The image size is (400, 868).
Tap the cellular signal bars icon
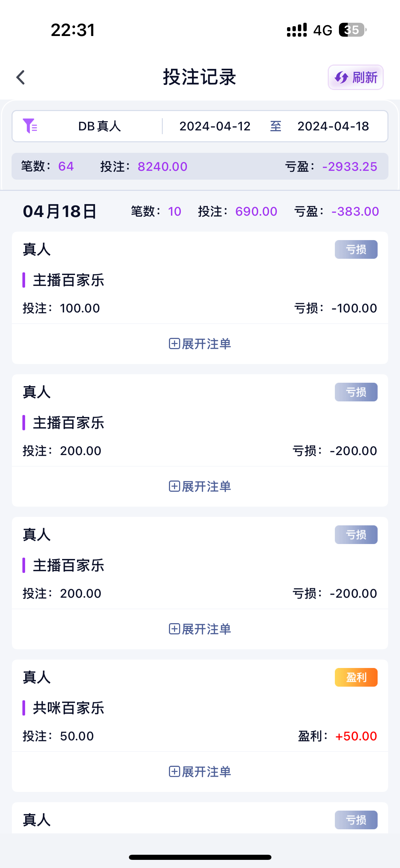point(297,30)
